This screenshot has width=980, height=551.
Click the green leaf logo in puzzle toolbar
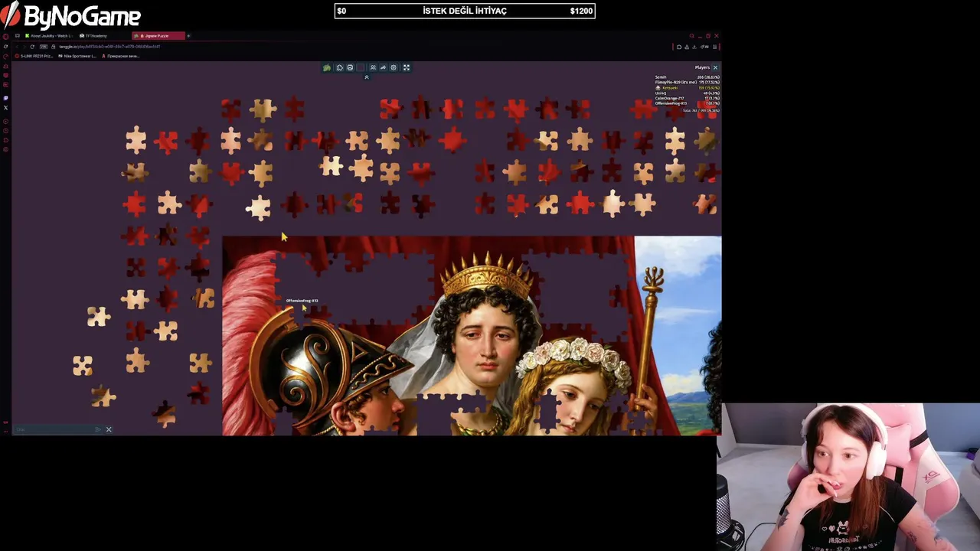327,67
